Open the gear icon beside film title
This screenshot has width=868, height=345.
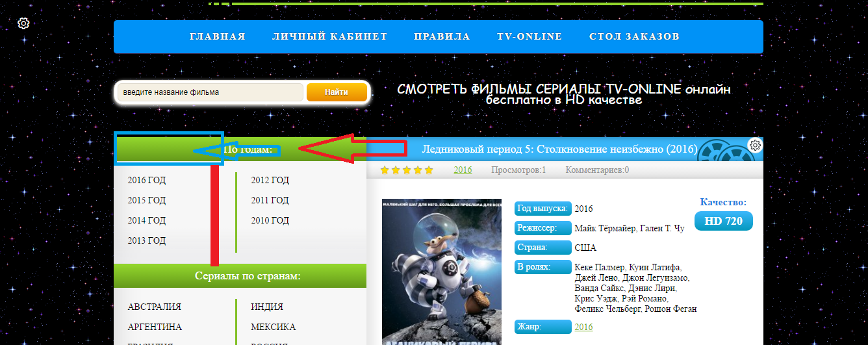click(755, 145)
